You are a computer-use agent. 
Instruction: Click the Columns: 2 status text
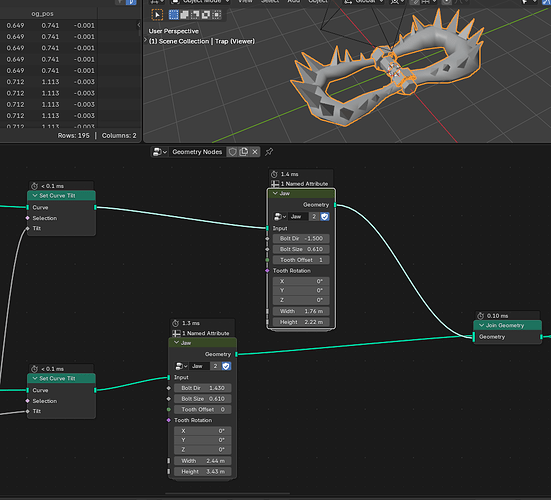click(x=119, y=136)
